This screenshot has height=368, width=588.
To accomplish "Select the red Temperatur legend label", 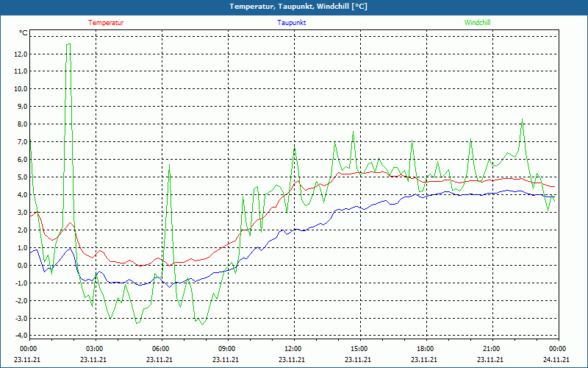I will [x=106, y=23].
